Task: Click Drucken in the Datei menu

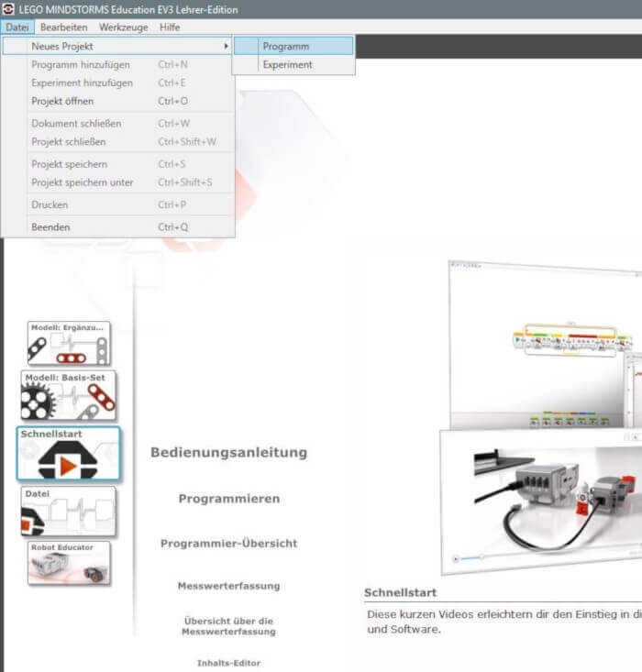Action: (x=117, y=204)
